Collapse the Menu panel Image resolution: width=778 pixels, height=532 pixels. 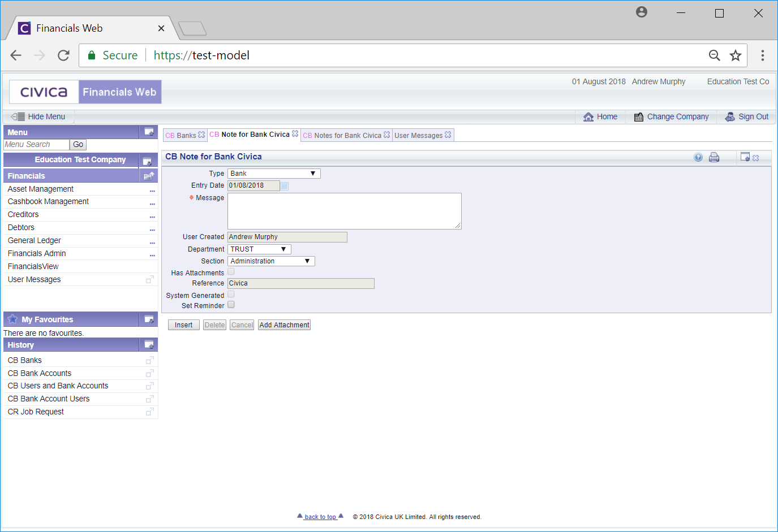(149, 132)
